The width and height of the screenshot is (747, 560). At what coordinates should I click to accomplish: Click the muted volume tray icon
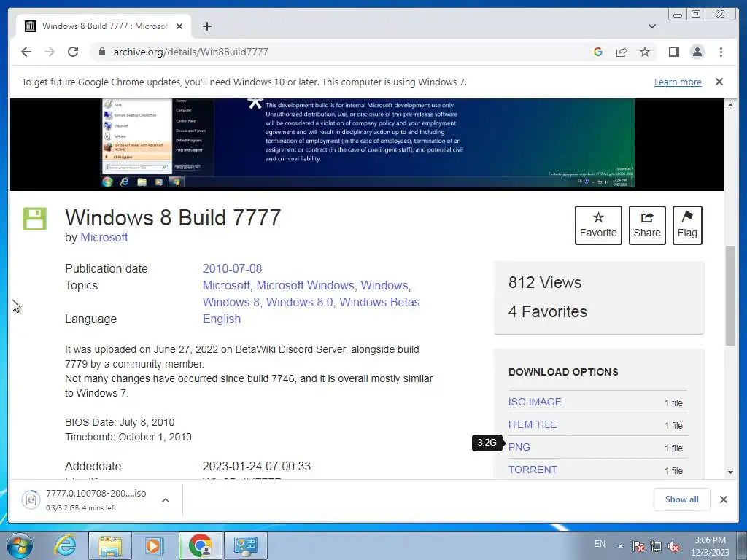coord(673,546)
